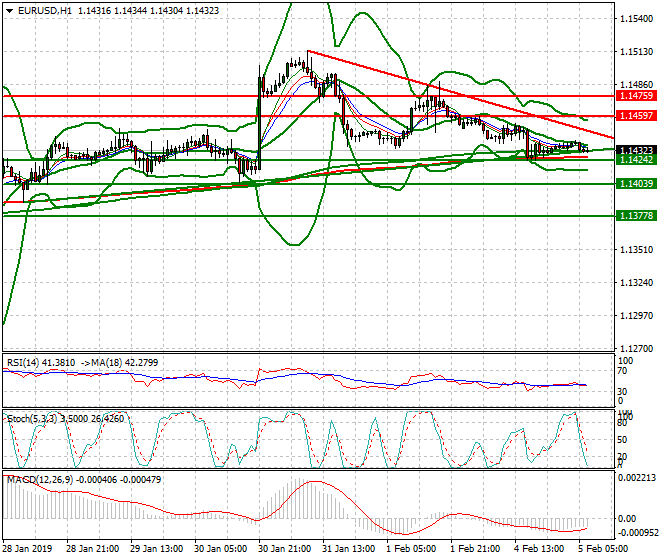Screen dimensions: 660x560
Task: Click the 28 Jan 2019 time axis label
Action: pos(27,549)
